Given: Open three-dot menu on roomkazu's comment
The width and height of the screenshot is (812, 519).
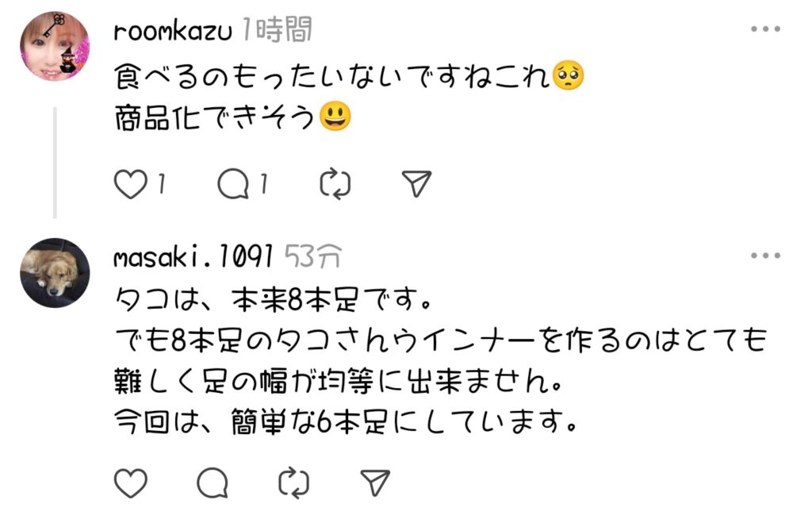Looking at the screenshot, I should (765, 29).
